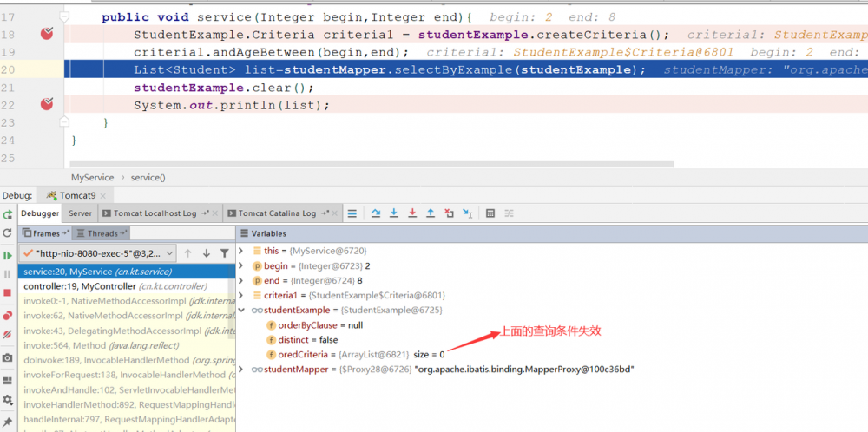Select next frame down arrow
Viewport: 868px width, 432px height.
(207, 253)
